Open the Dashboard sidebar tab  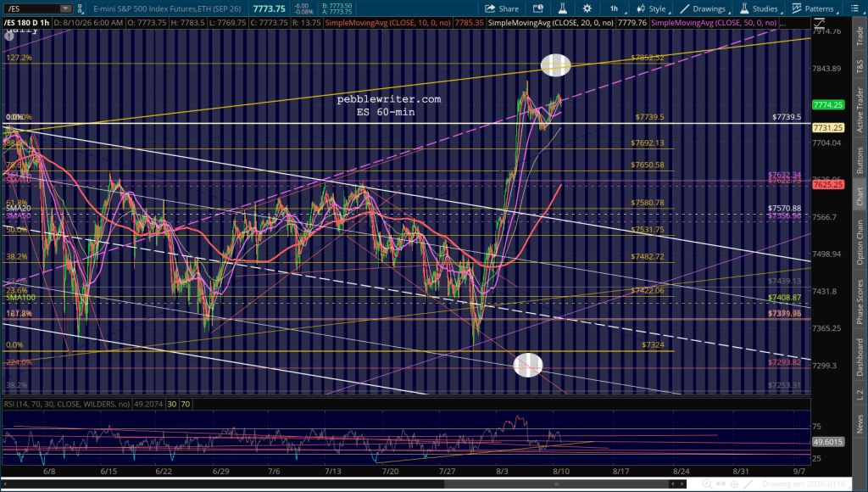(x=860, y=357)
